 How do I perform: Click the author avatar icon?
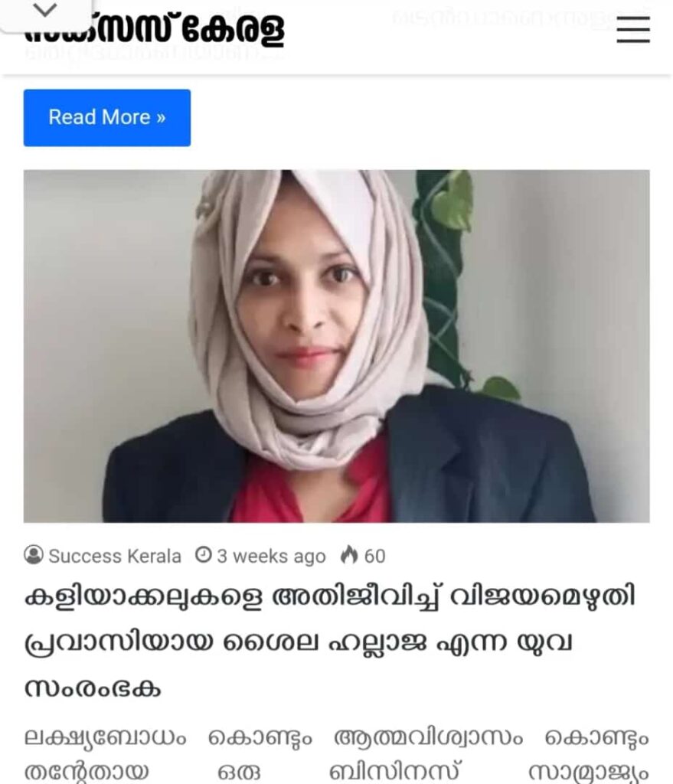point(34,556)
